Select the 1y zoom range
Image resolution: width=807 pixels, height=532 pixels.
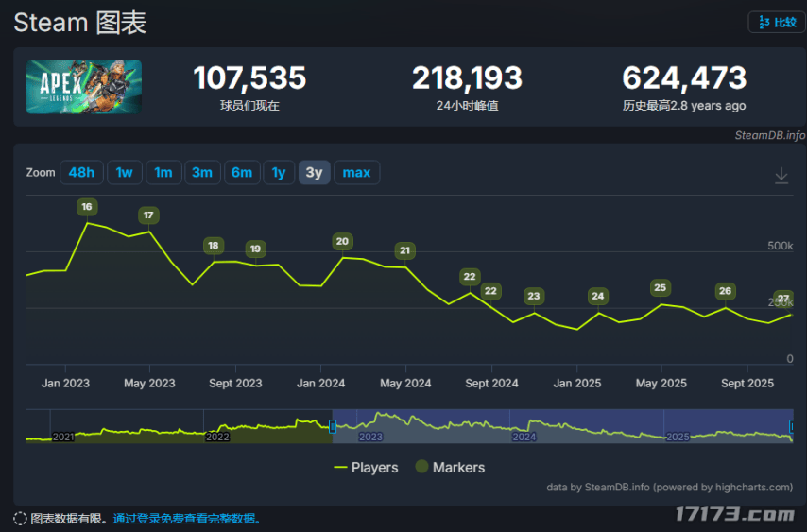click(279, 172)
